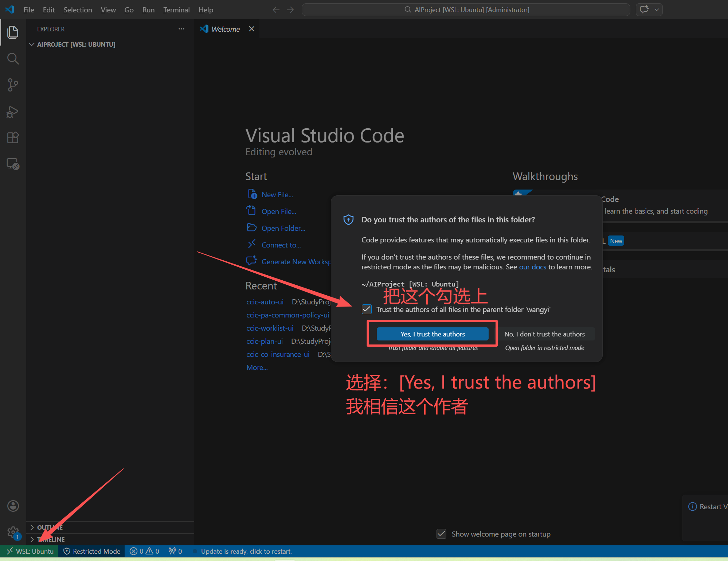Click the Restricted Mode shield status item

point(92,551)
